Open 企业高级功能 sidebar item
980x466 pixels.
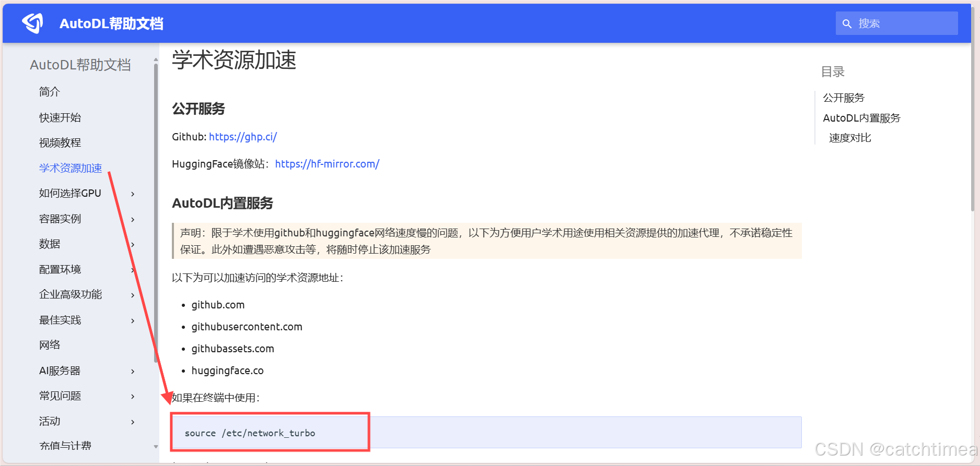tap(71, 294)
